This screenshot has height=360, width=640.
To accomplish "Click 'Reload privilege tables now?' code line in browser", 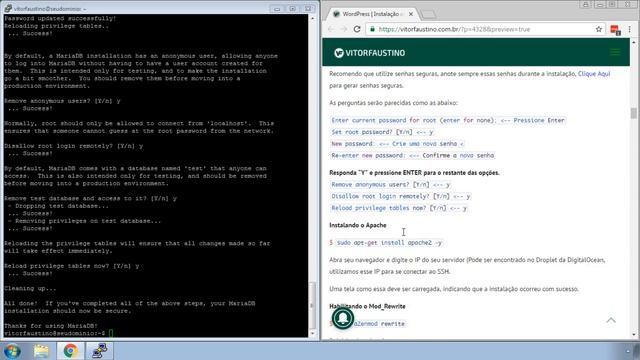I will click(399, 208).
